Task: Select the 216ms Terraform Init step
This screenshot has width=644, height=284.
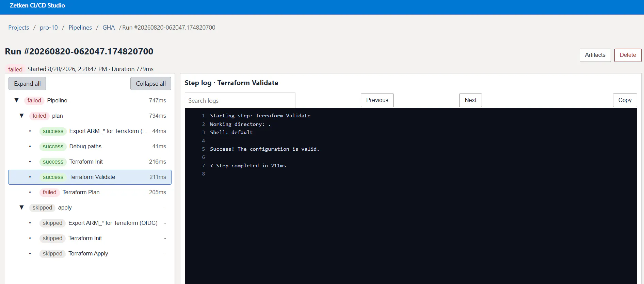Action: (90, 162)
